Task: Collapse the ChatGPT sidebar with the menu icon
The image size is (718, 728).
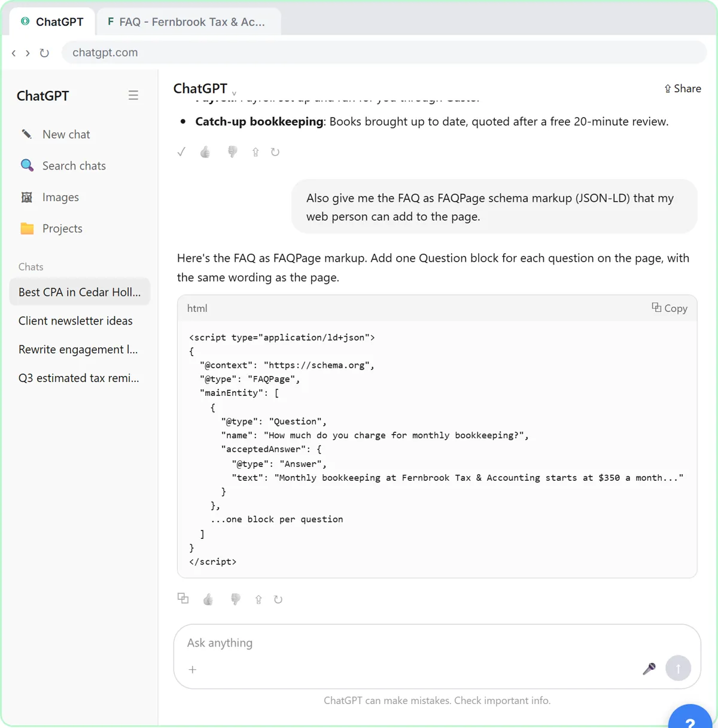Action: [133, 95]
